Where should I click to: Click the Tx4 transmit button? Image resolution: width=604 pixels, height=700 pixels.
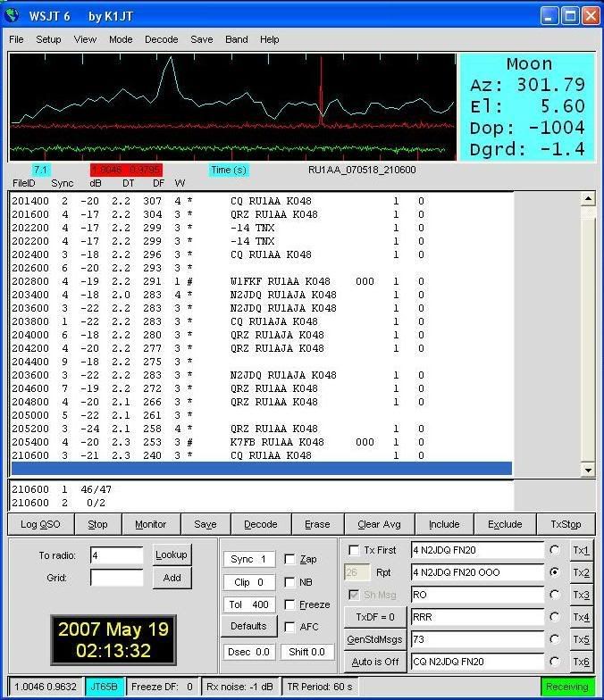[581, 618]
